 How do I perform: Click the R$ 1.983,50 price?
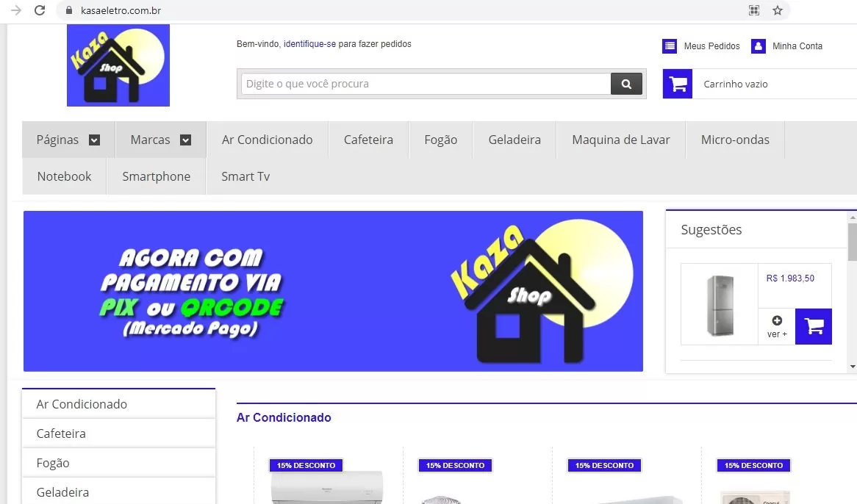click(790, 278)
